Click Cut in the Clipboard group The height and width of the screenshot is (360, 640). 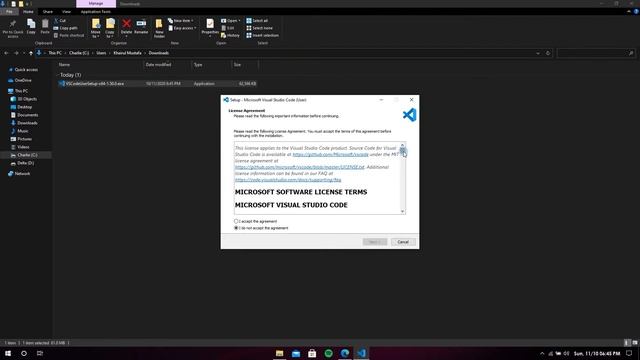60,20
